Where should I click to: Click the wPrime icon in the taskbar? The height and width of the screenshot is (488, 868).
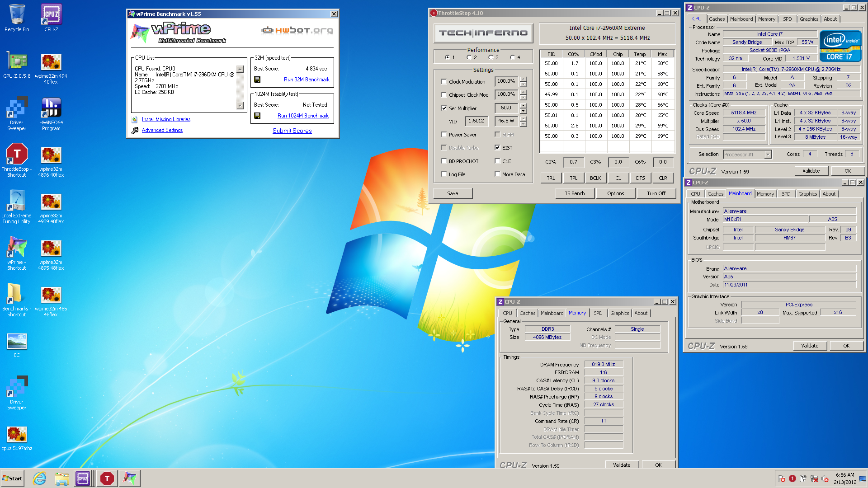[x=130, y=479]
